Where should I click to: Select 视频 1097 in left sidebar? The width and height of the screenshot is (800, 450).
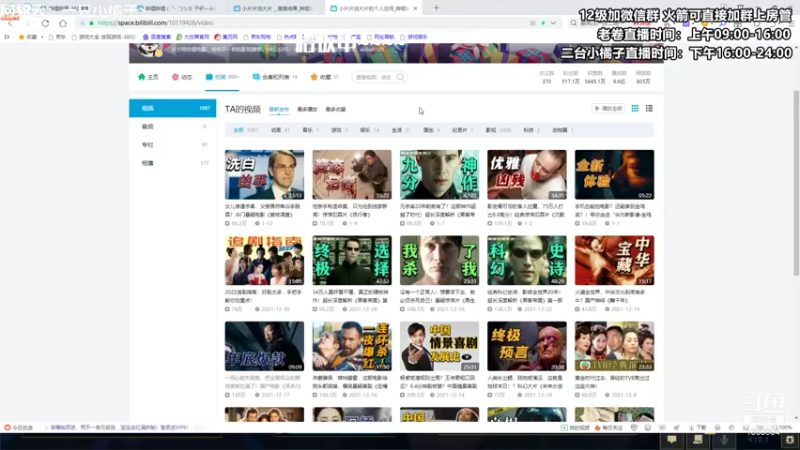[172, 108]
